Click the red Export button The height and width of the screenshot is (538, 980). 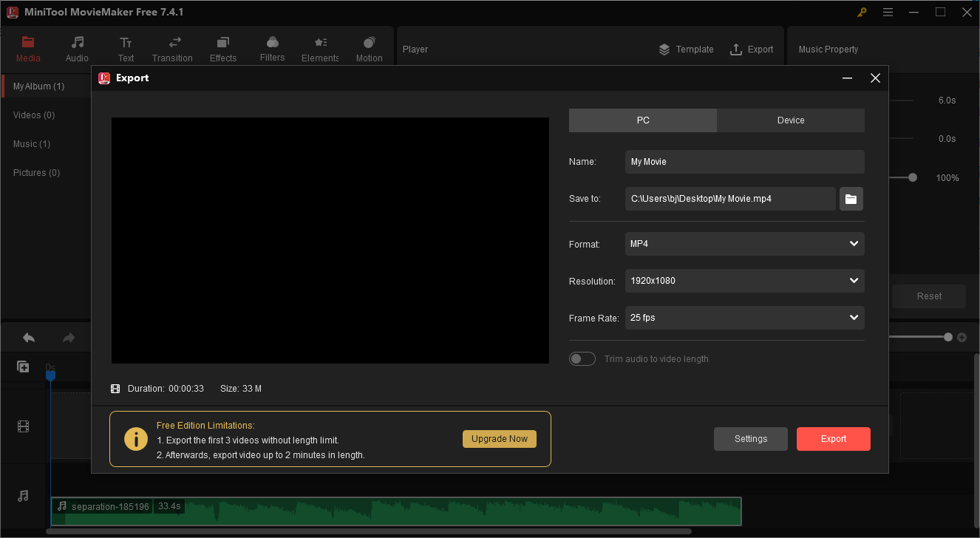point(834,439)
